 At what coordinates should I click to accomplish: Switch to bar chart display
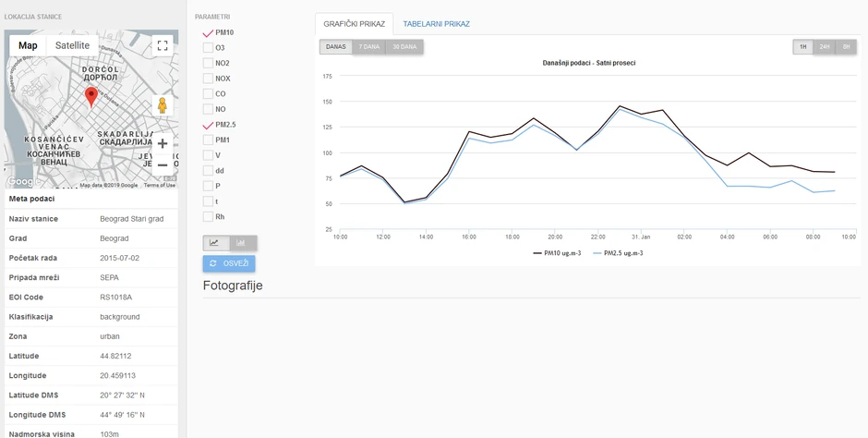[243, 243]
